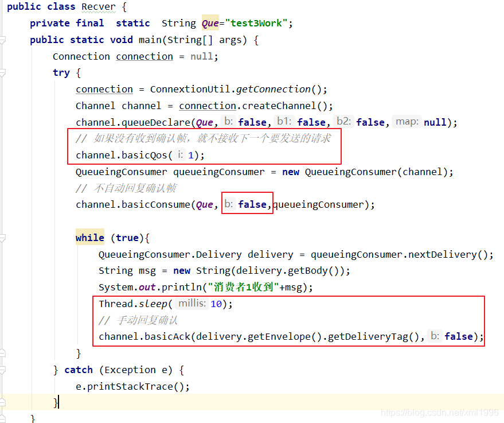The width and height of the screenshot is (504, 423).
Task: Click the private keyword
Action: [x=50, y=23]
